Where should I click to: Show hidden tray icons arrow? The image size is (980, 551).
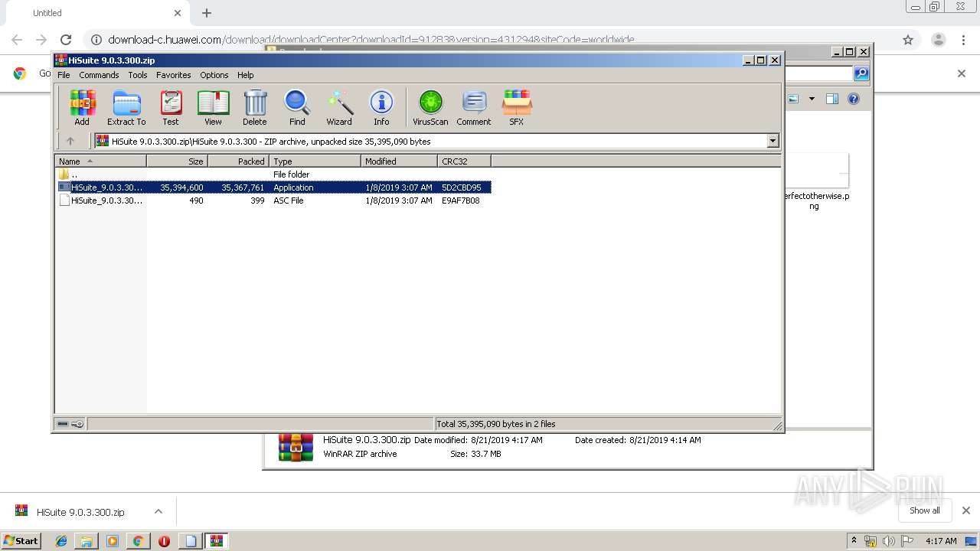pyautogui.click(x=854, y=541)
